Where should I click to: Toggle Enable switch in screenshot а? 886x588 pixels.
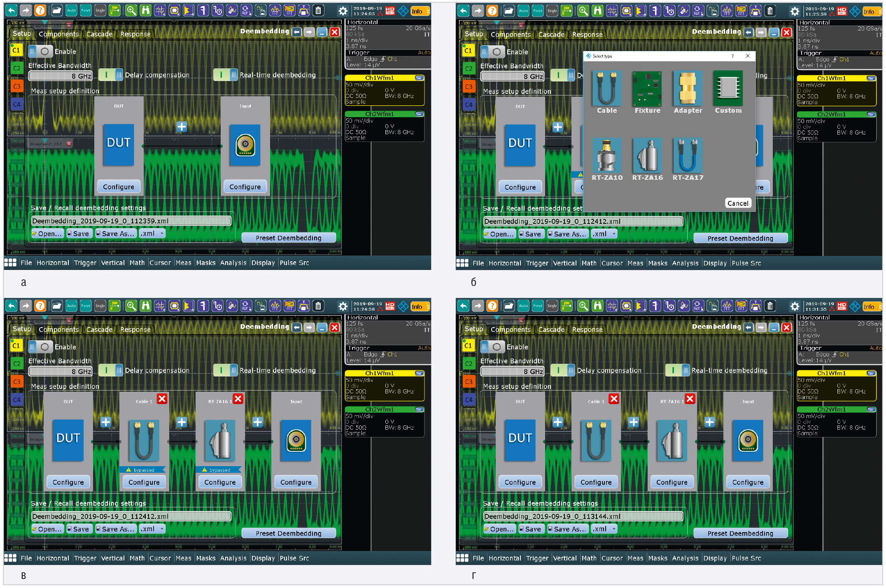point(40,51)
